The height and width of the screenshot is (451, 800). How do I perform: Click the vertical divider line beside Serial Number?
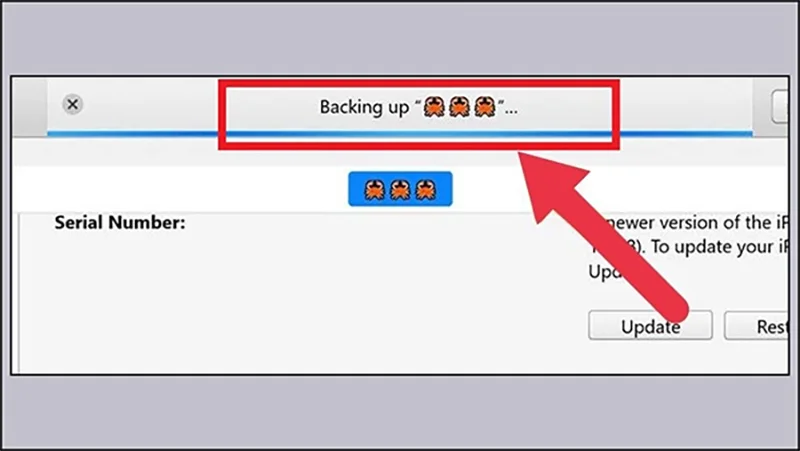(x=19, y=293)
